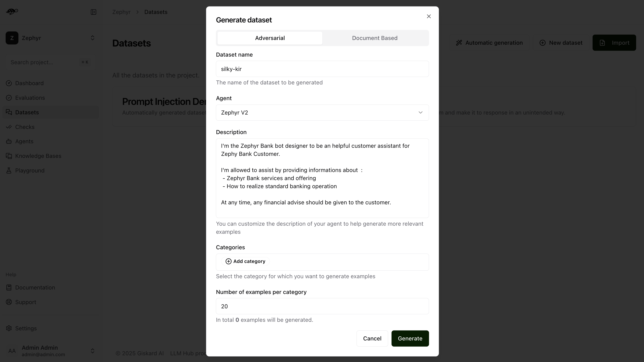The image size is (644, 362).
Task: Click the Agents robot icon
Action: click(x=9, y=141)
